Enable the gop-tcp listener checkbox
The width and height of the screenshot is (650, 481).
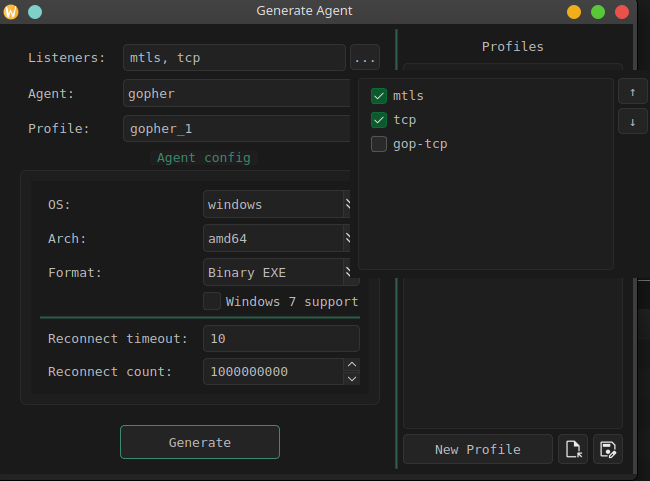(379, 144)
